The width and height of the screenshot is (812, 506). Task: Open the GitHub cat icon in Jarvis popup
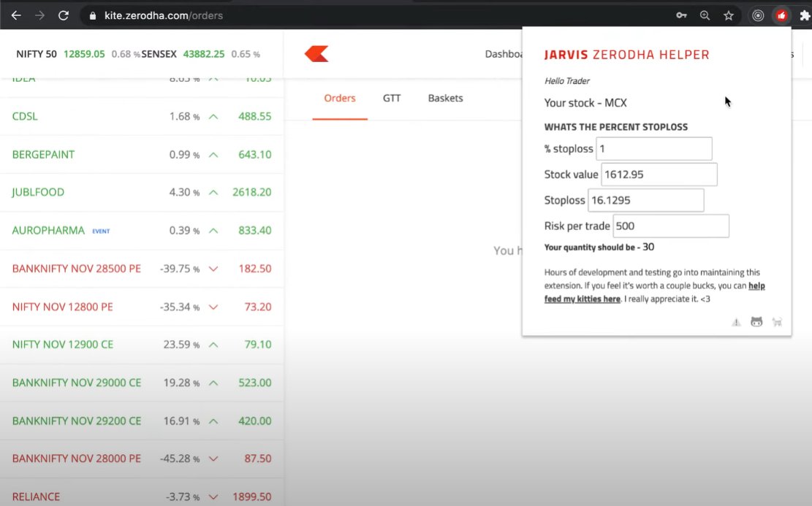756,322
